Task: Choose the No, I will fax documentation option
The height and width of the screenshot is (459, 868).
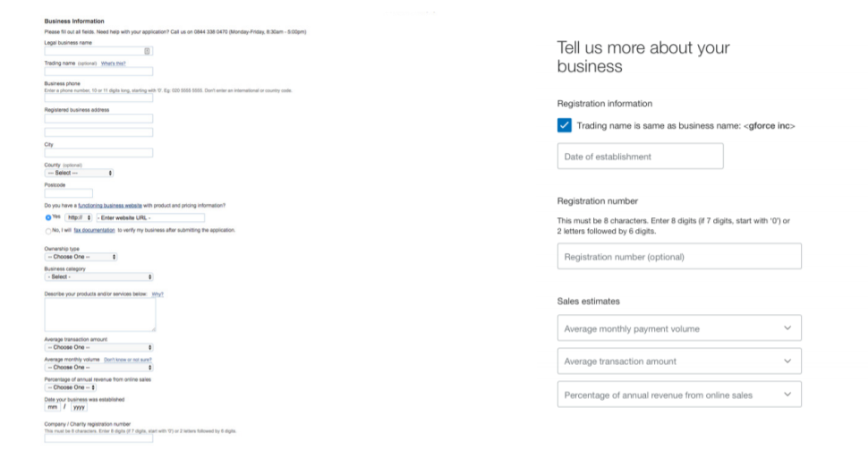Action: coord(47,231)
